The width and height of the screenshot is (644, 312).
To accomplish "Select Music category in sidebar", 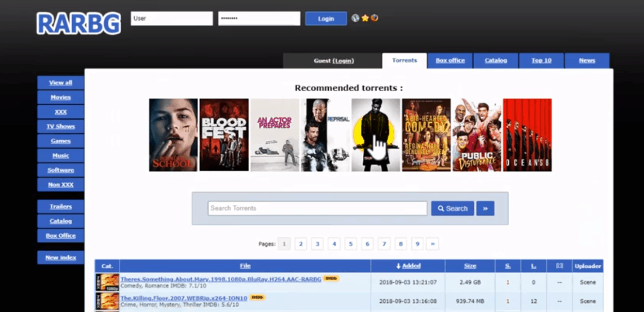I will point(61,155).
